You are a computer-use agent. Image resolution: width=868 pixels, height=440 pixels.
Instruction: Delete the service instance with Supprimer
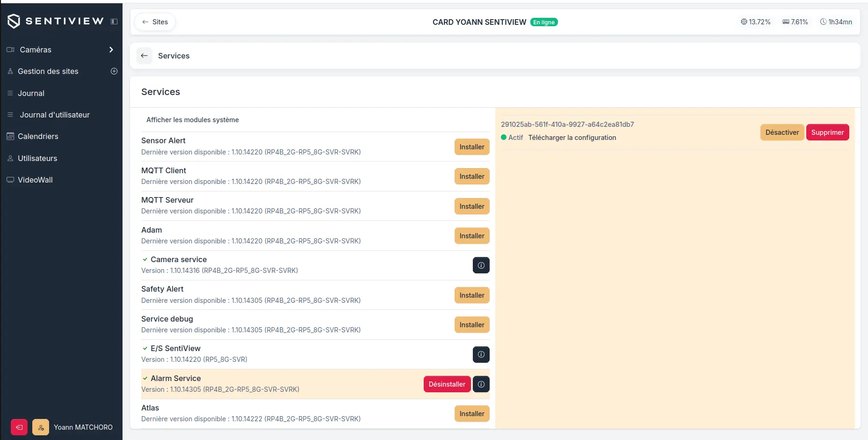(x=828, y=132)
